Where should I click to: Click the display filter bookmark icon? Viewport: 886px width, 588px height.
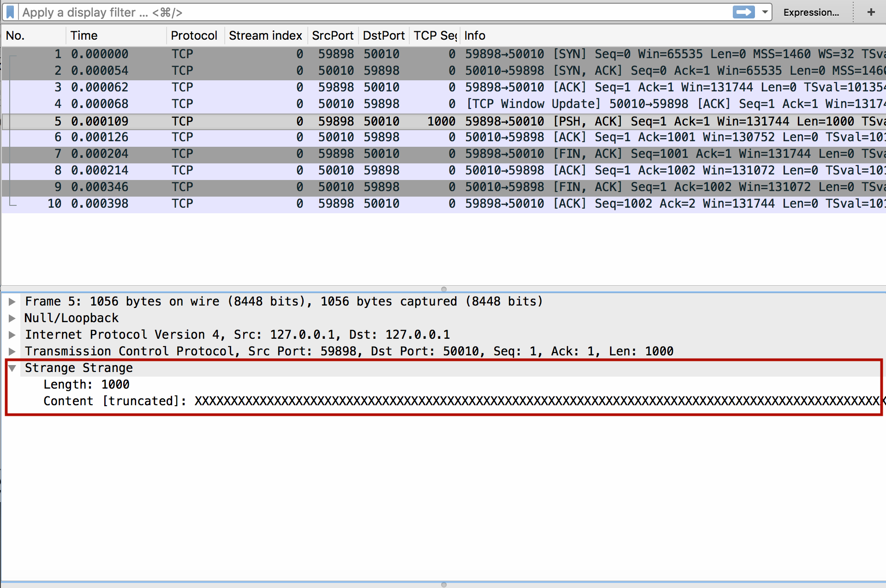10,12
